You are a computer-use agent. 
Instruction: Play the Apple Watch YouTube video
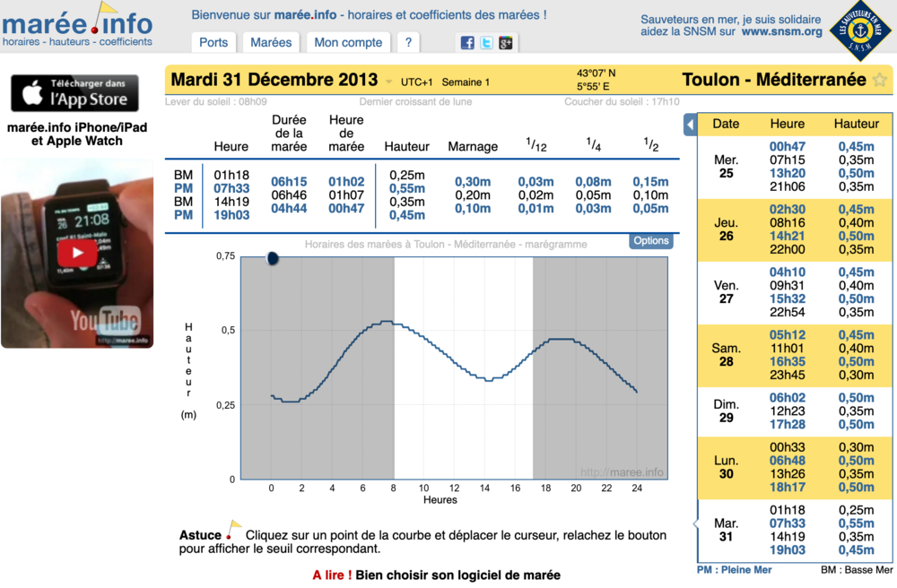[77, 253]
